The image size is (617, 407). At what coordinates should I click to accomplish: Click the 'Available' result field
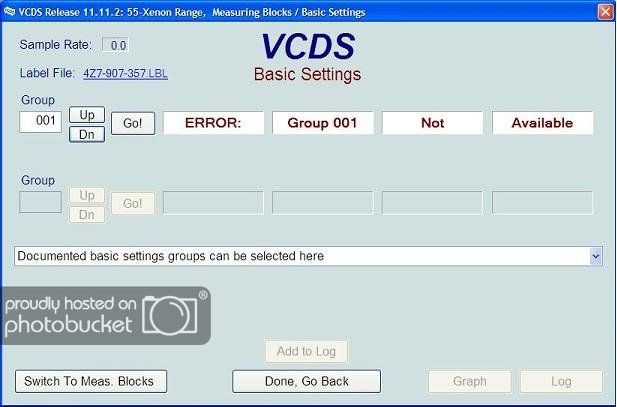542,123
